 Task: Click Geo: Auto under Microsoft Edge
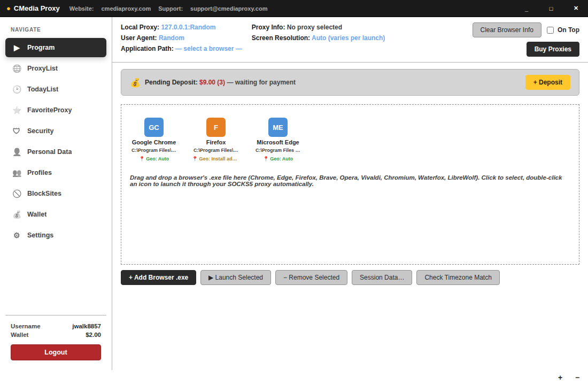(x=281, y=159)
